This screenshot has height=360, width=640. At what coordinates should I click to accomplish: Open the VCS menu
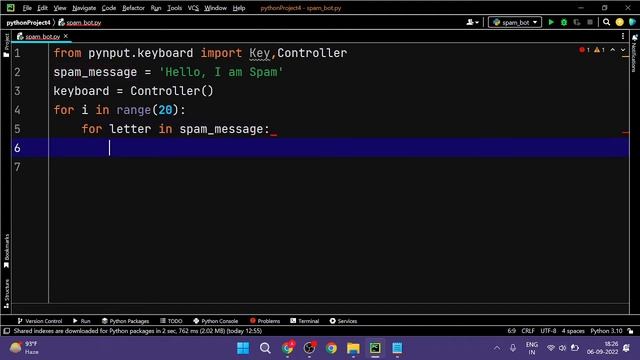[193, 8]
